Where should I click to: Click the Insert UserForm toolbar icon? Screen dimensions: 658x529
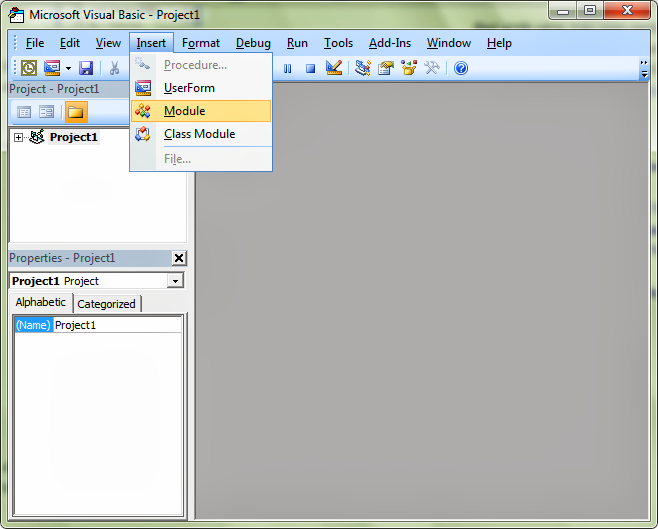click(x=52, y=68)
